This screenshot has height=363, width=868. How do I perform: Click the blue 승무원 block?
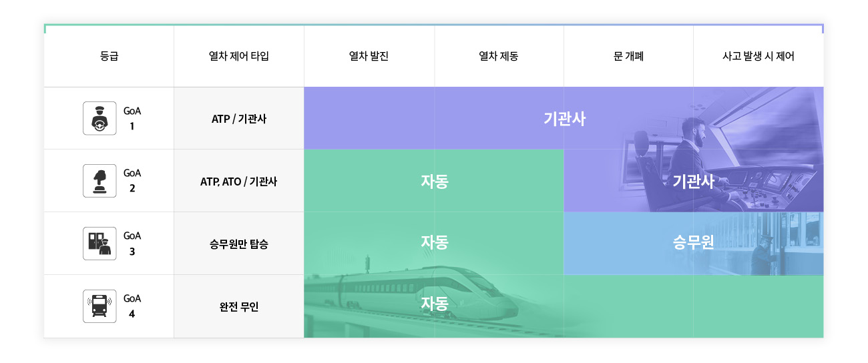tap(694, 244)
